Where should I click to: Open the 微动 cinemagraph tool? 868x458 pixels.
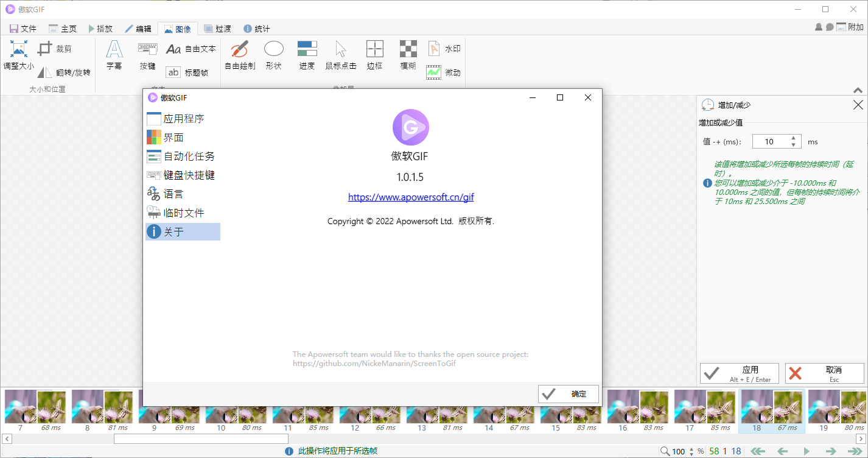click(x=444, y=72)
